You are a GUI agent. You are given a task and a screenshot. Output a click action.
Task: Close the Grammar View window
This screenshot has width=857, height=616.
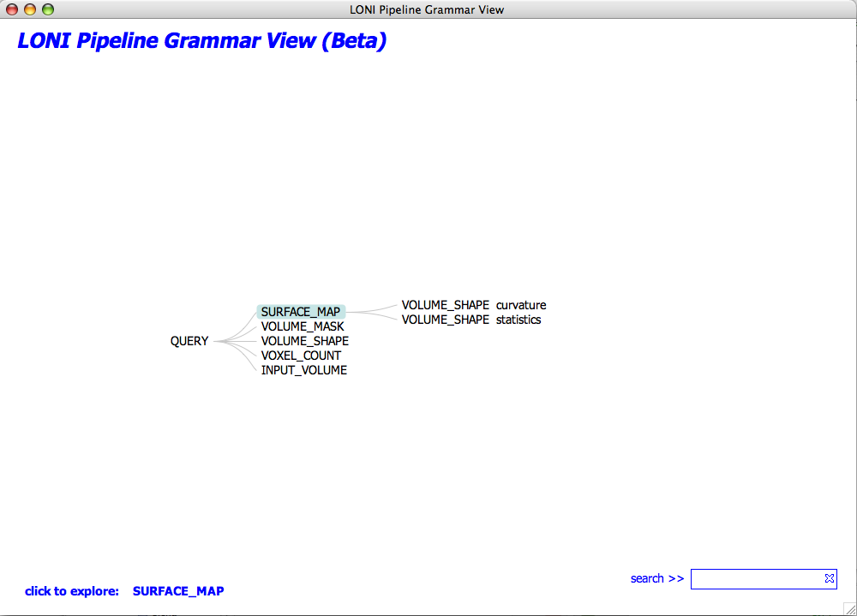pyautogui.click(x=12, y=9)
